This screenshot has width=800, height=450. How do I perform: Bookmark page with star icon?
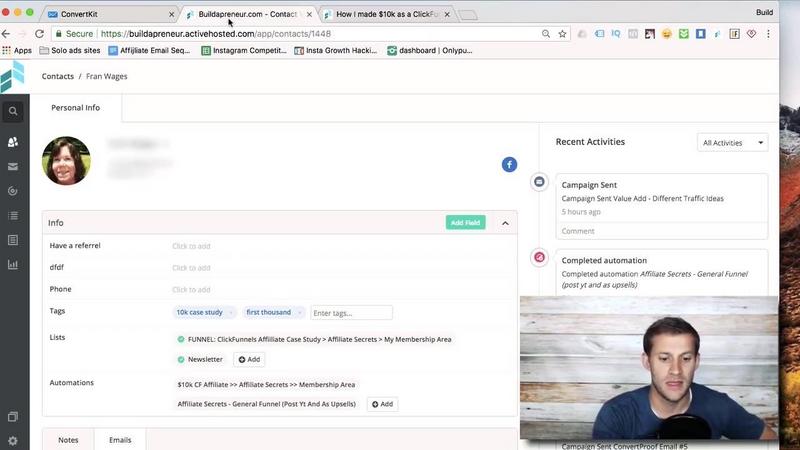(562, 34)
